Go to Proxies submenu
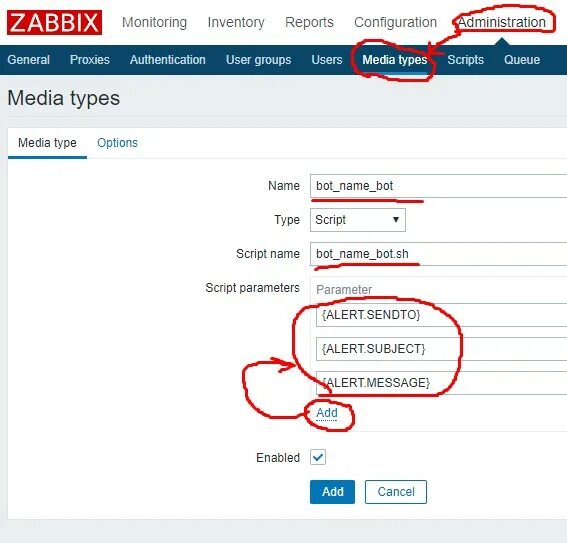Image resolution: width=567 pixels, height=543 pixels. pos(90,60)
